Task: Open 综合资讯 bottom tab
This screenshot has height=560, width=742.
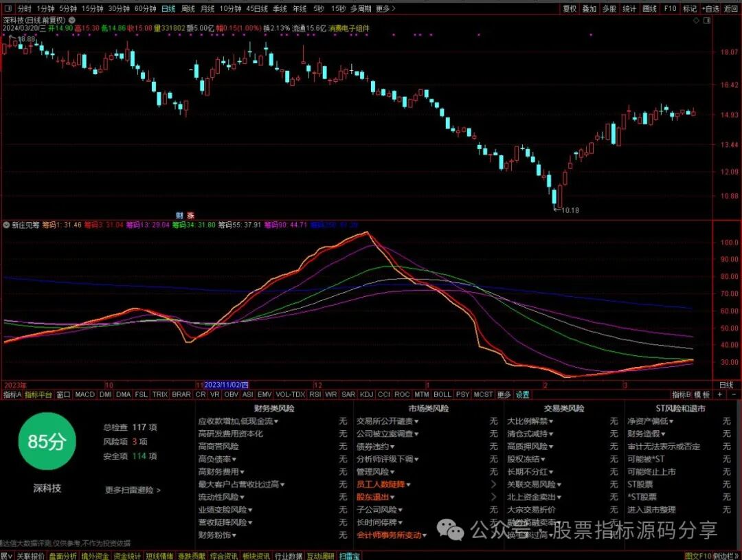Action: [x=223, y=556]
